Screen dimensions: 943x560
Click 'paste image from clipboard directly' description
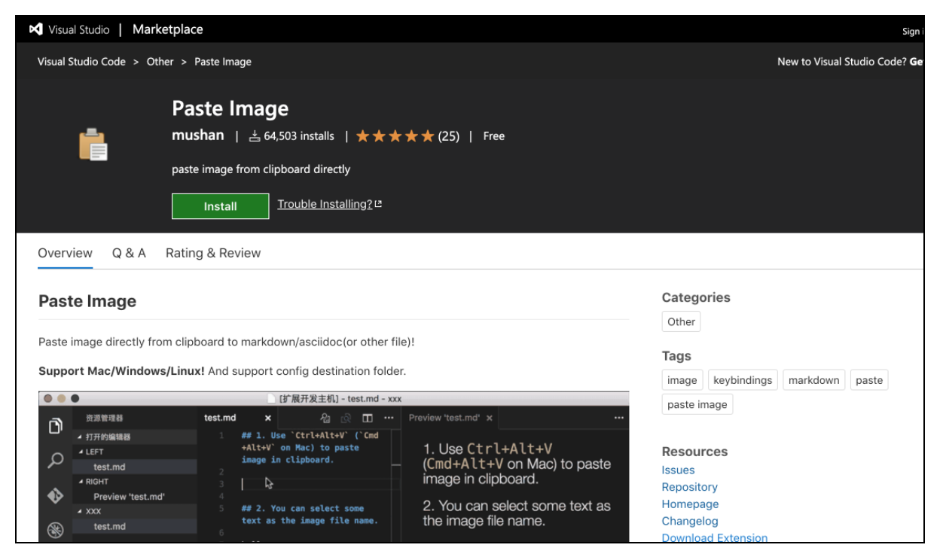(261, 169)
